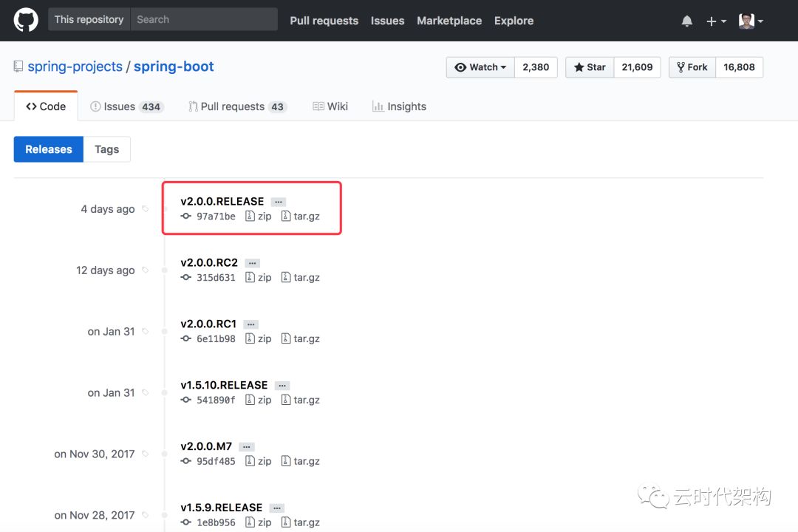Go to GitHub home via Octocat logo
The image size is (798, 532).
tap(25, 21)
